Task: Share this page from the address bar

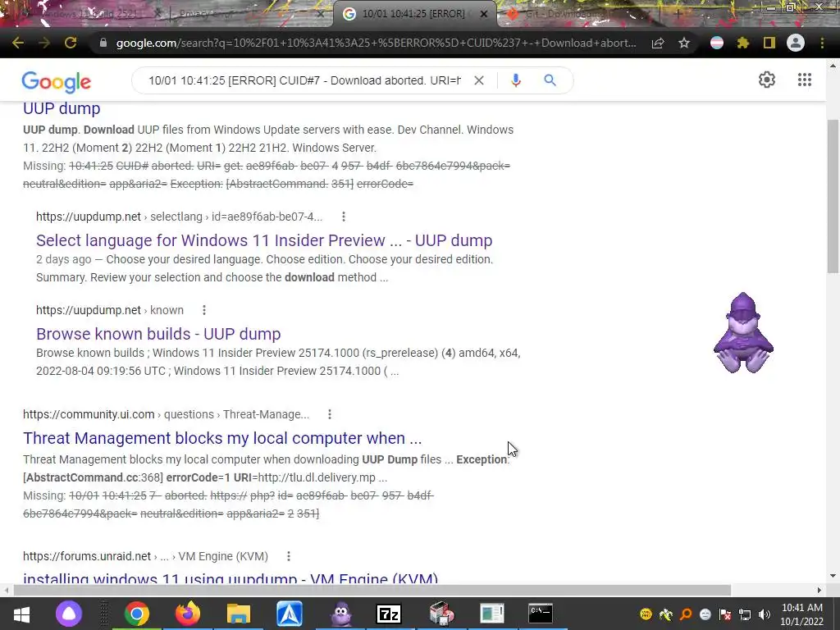Action: coord(658,43)
